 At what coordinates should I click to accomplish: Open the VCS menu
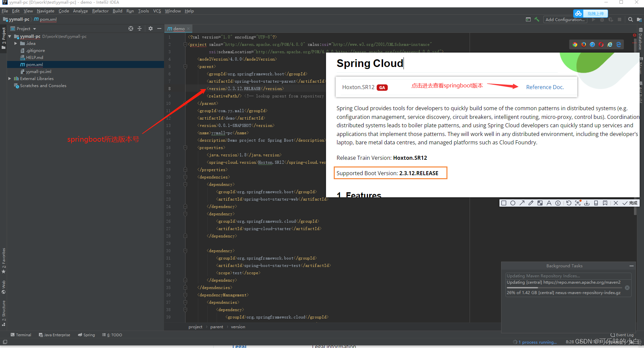[157, 11]
